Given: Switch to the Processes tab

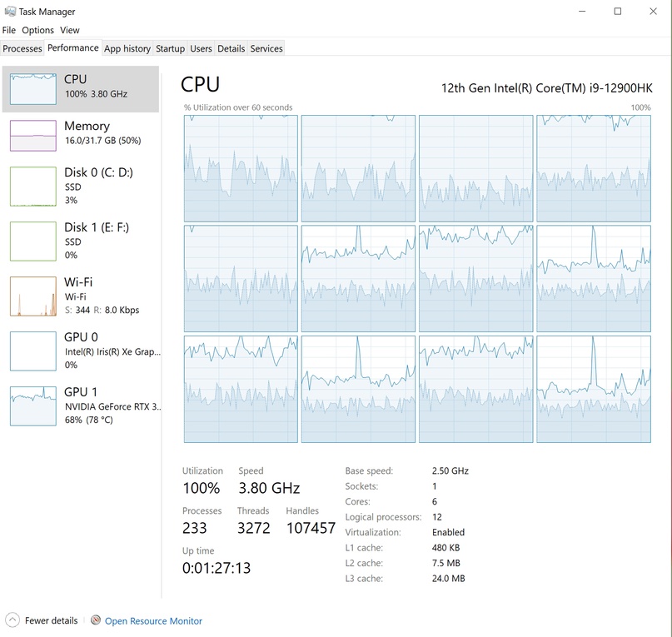Looking at the screenshot, I should pyautogui.click(x=22, y=48).
